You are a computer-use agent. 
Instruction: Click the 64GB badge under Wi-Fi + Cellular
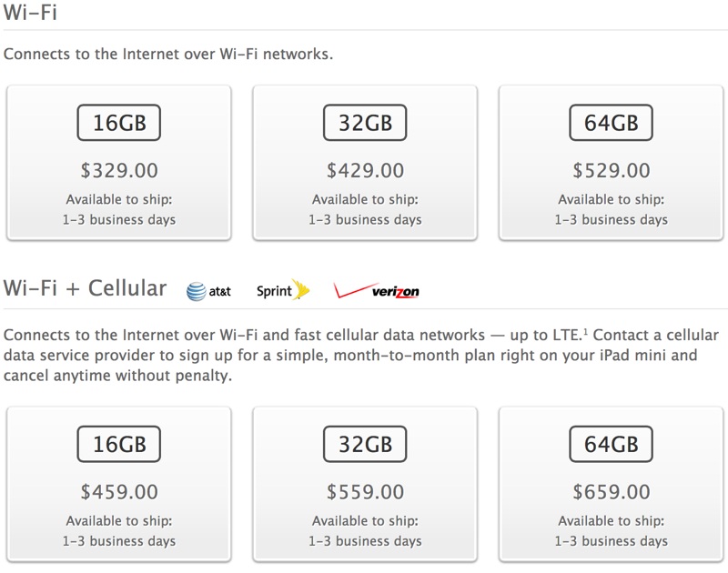tap(611, 444)
